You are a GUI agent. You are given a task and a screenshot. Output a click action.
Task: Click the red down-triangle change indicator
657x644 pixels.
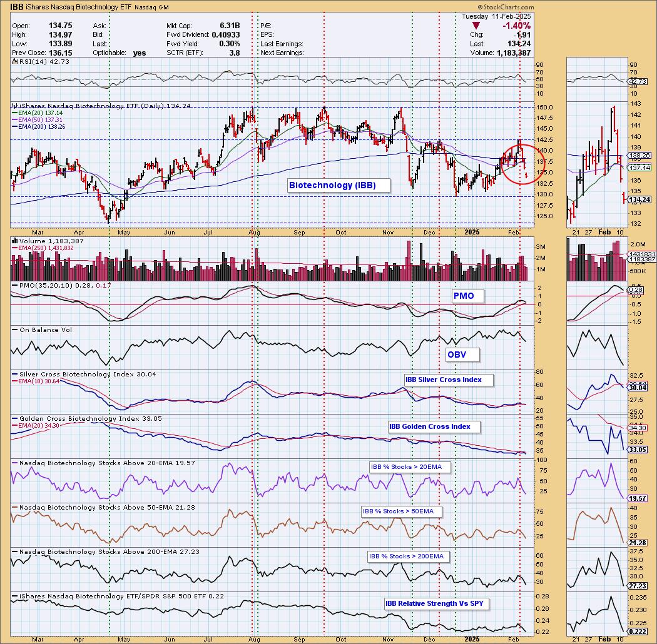(476, 26)
